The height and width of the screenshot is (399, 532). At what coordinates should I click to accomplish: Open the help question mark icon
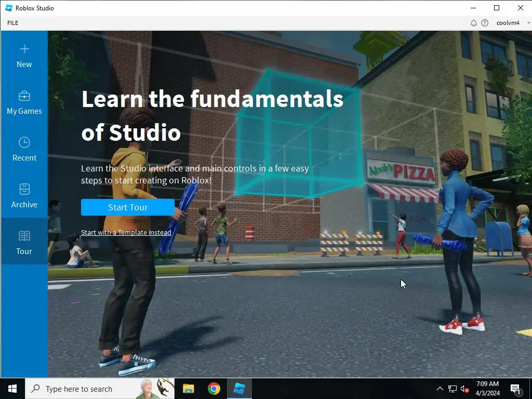click(485, 23)
